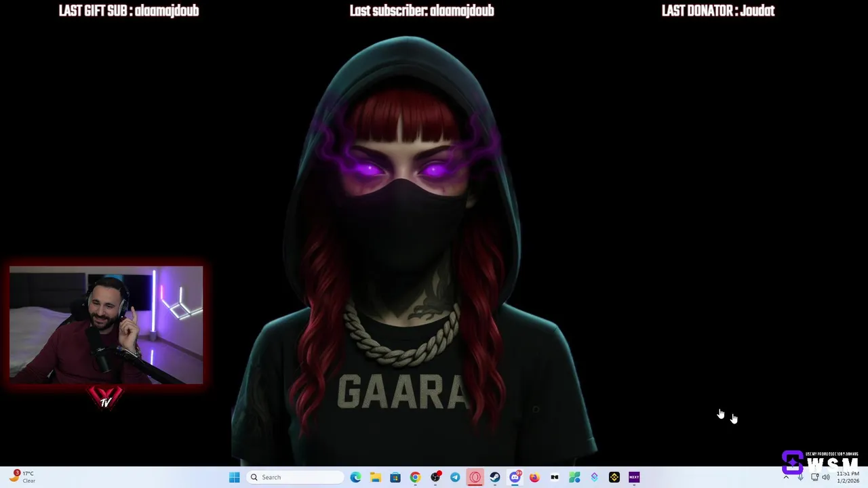Open Google Chrome from the taskbar

[x=415, y=477]
